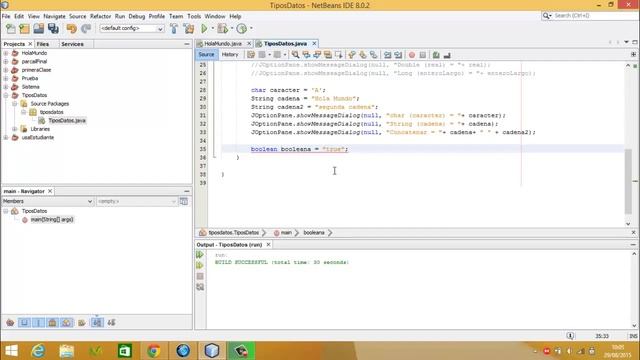640x360 pixels.
Task: Click the Next Bookmark icon
Action: (x=363, y=55)
